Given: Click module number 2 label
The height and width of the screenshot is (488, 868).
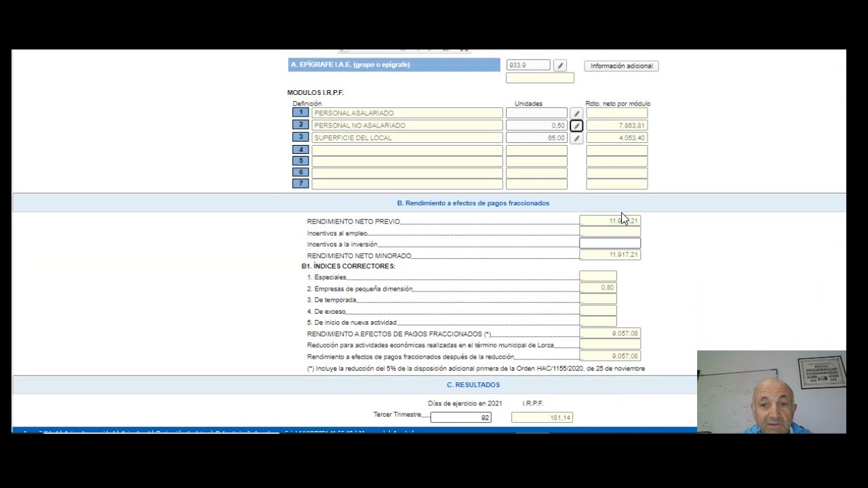Looking at the screenshot, I should click(x=301, y=125).
